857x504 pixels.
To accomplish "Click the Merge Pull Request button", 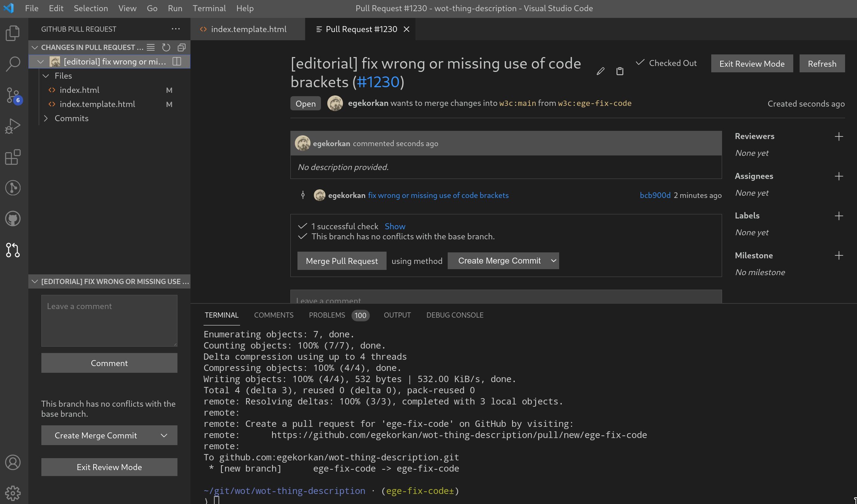I will coord(341,261).
